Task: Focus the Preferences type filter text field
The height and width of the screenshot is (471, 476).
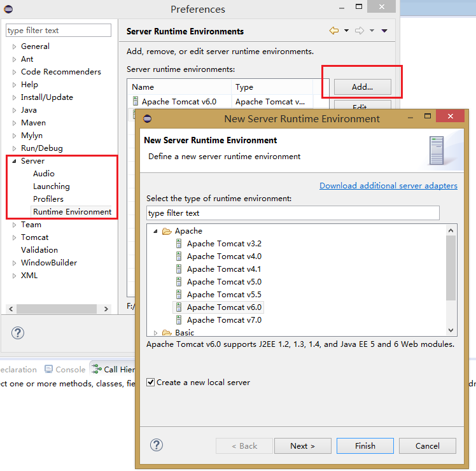Action: 59,31
